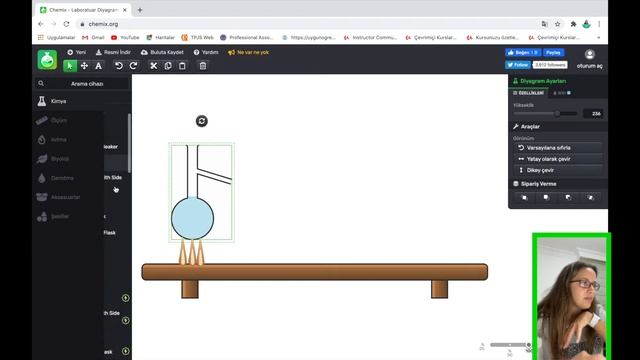The height and width of the screenshot is (360, 640).
Task: Click the first ordering icon under Sipariş Verme
Action: click(524, 198)
